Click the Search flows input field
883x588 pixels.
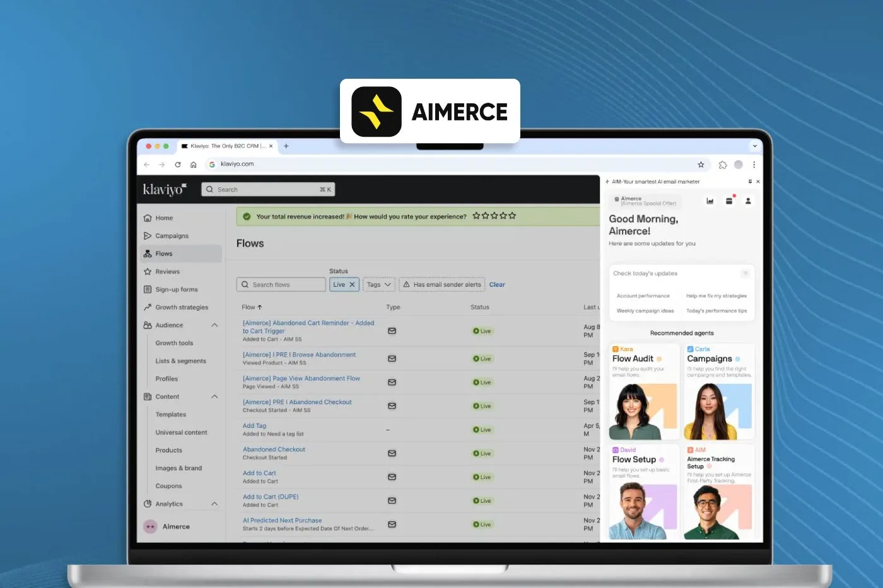pos(281,285)
